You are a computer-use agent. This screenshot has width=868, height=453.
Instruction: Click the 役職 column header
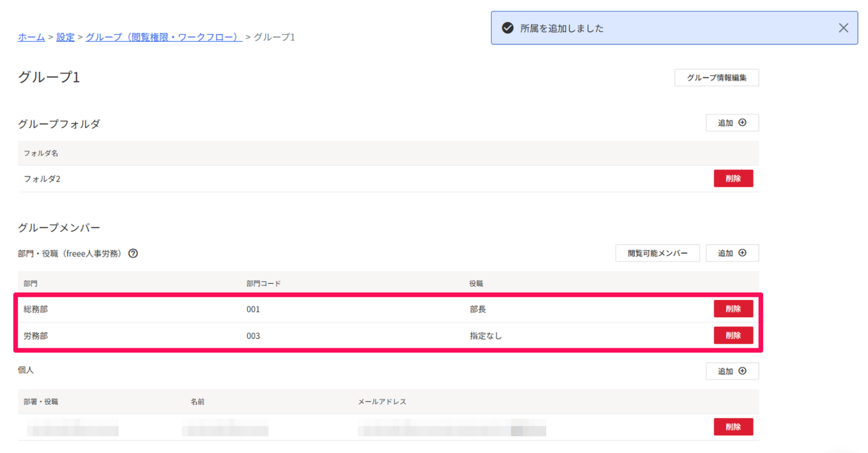pos(476,284)
